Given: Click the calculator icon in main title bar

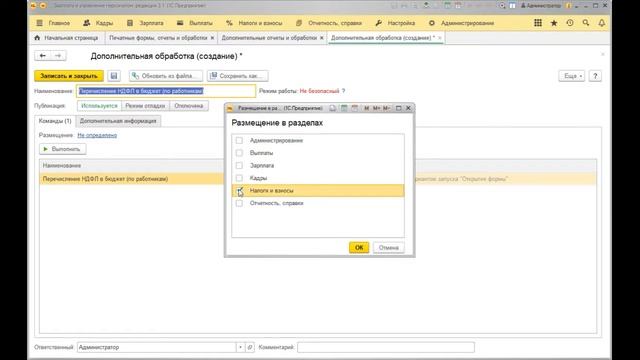Looking at the screenshot, I should pos(447,6).
